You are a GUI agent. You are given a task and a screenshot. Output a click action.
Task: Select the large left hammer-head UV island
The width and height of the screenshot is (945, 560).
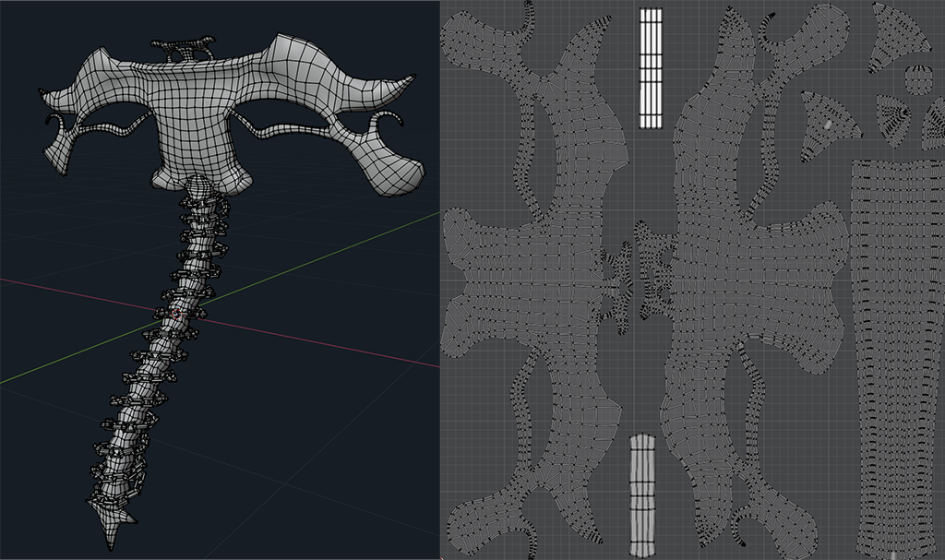pos(536,280)
